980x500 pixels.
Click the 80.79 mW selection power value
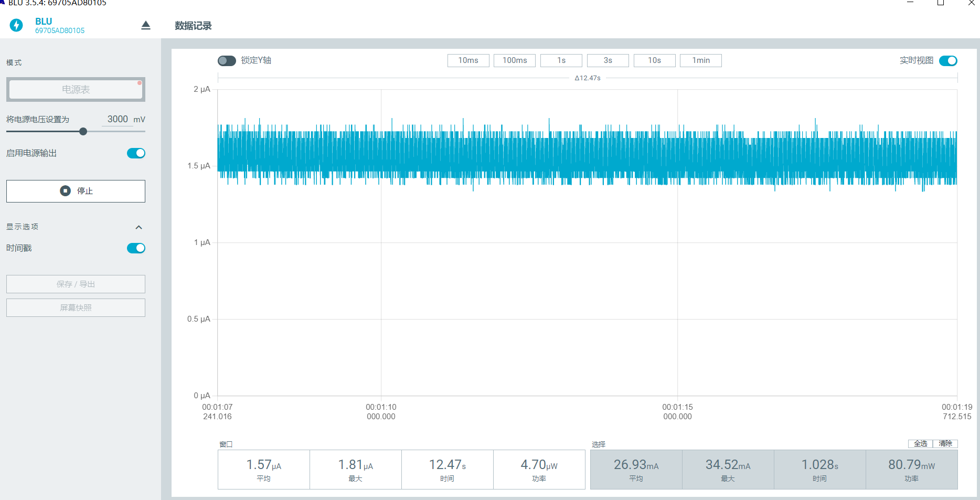point(912,465)
